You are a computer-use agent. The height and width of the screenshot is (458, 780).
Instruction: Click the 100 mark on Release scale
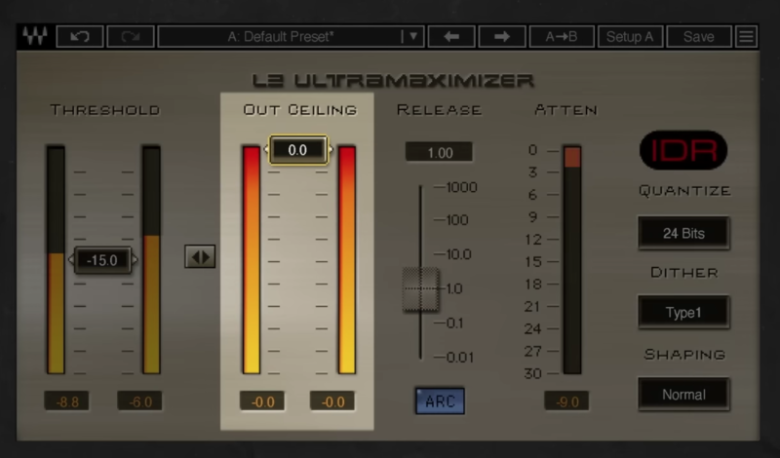tap(457, 220)
